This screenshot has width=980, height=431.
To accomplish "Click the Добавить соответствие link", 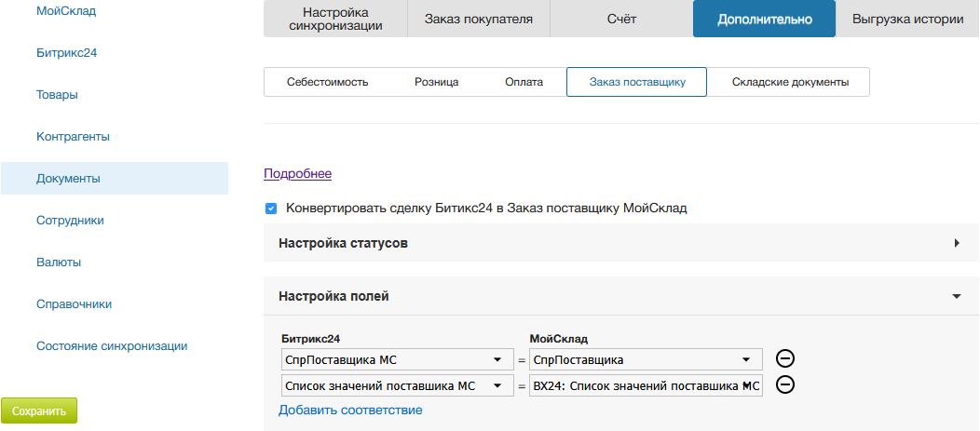I will [350, 410].
